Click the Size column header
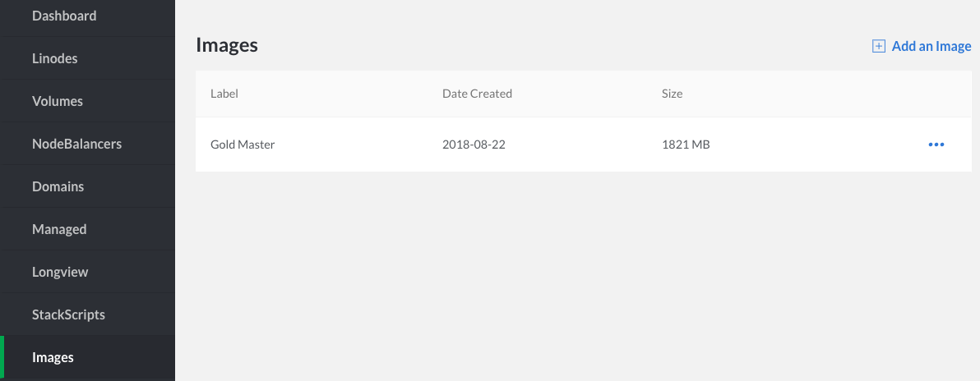Image resolution: width=980 pixels, height=381 pixels. [672, 94]
